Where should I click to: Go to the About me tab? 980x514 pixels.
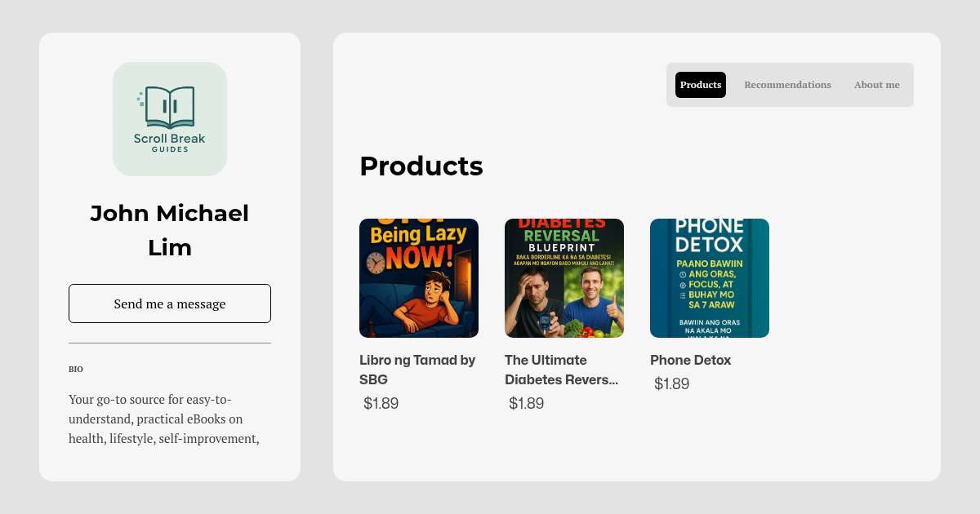coord(876,85)
